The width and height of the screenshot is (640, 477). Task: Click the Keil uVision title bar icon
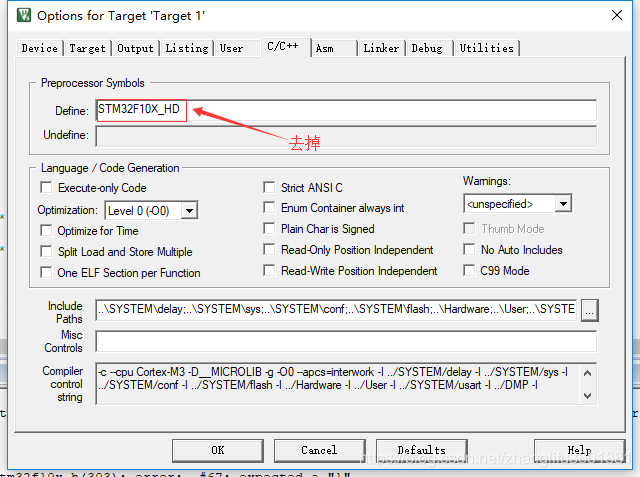click(24, 15)
